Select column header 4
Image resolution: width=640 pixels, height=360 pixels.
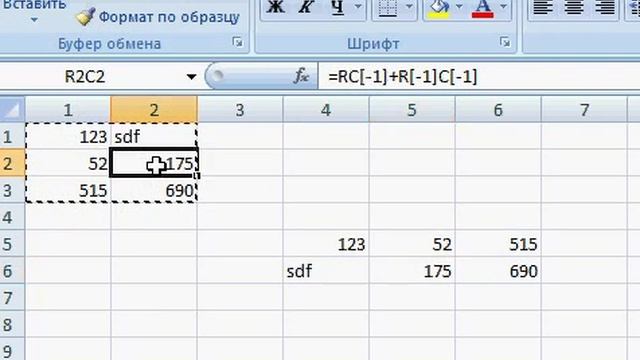tap(326, 110)
